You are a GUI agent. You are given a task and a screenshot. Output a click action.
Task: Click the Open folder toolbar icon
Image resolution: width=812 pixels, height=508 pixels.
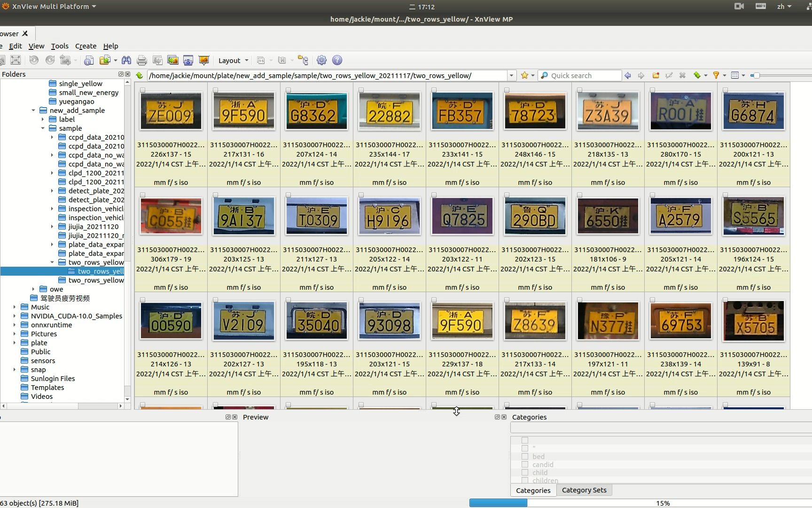[105, 60]
